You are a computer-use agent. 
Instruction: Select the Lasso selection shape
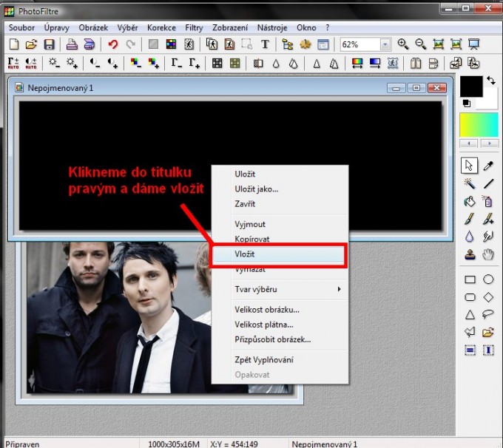488,314
